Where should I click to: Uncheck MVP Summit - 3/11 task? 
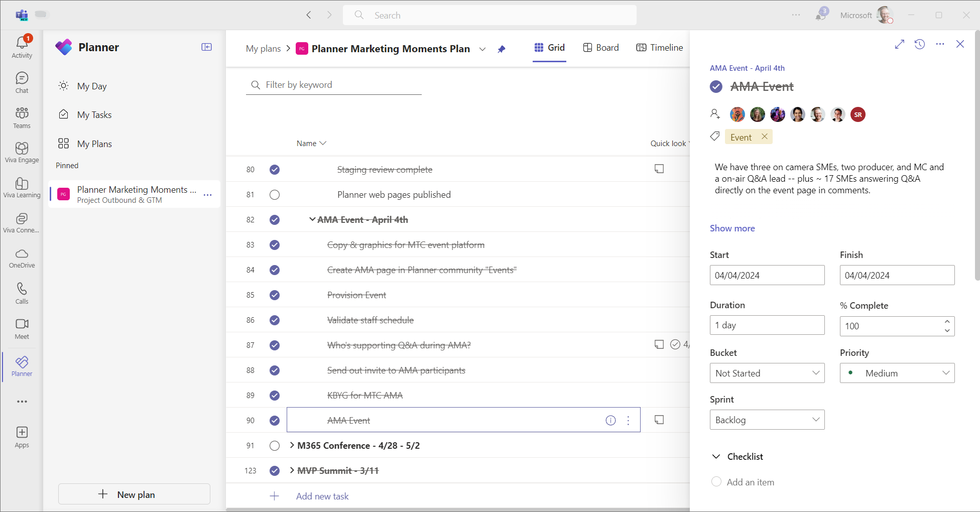tap(275, 471)
